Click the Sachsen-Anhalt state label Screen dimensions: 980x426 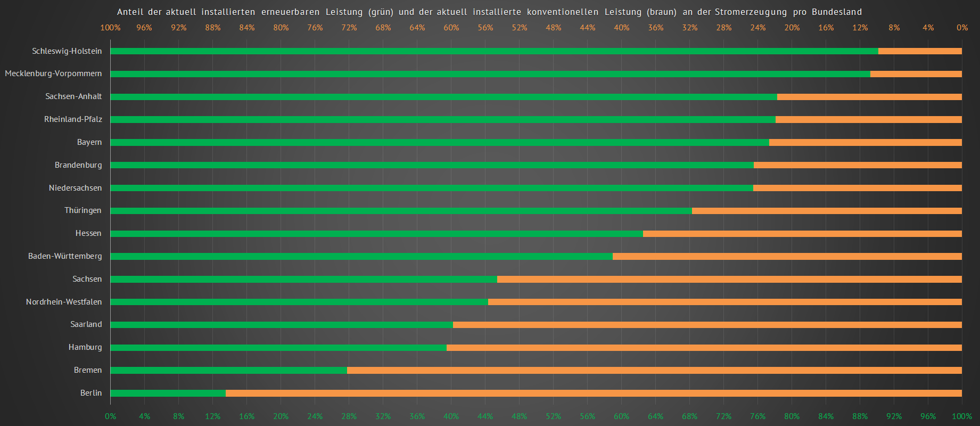pos(73,96)
